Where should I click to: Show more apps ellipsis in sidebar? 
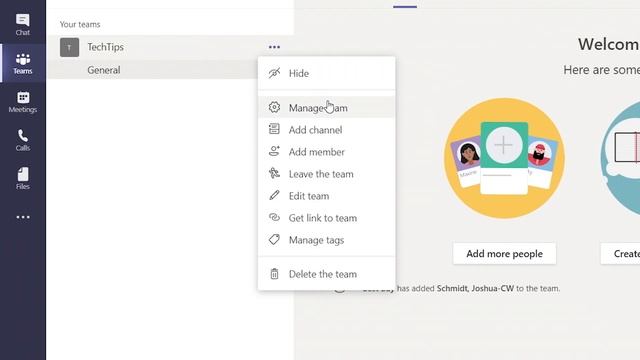pyautogui.click(x=23, y=217)
